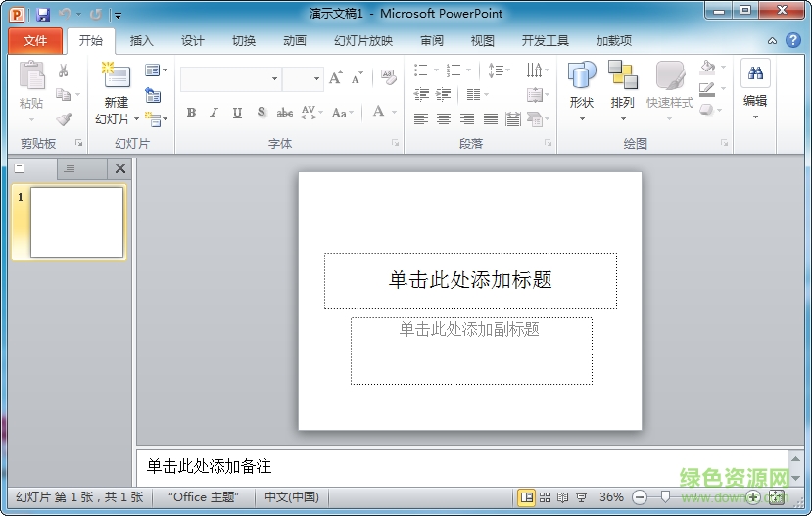Open the 字体 group dialog launcher
The height and width of the screenshot is (516, 812).
point(396,143)
